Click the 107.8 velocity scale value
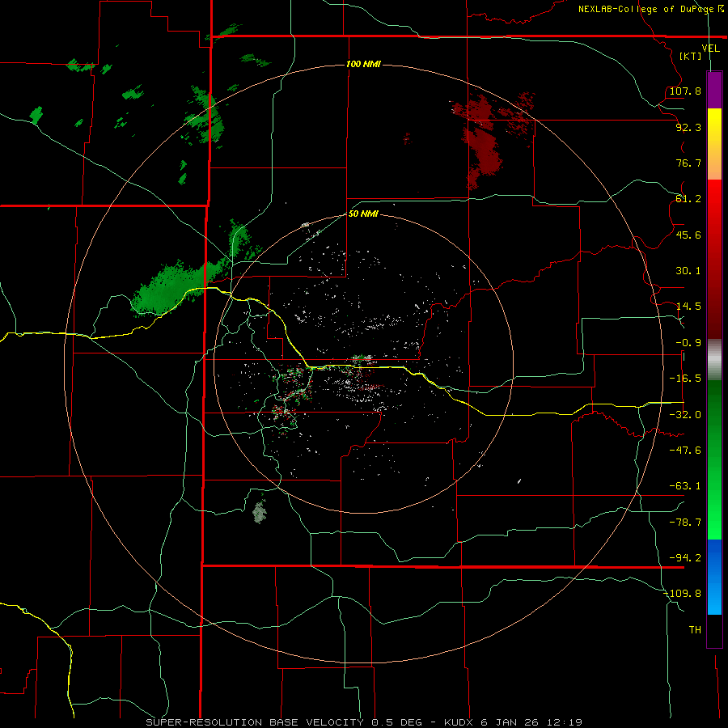The width and height of the screenshot is (728, 728). click(x=685, y=91)
